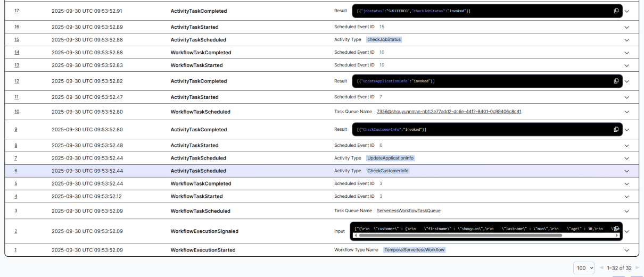Open event ID 2 link

click(16, 231)
